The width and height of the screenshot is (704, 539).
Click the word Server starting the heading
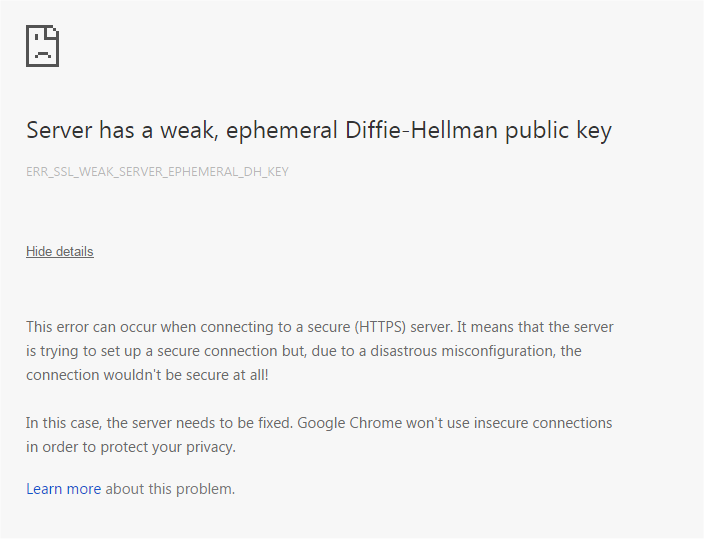click(x=59, y=130)
